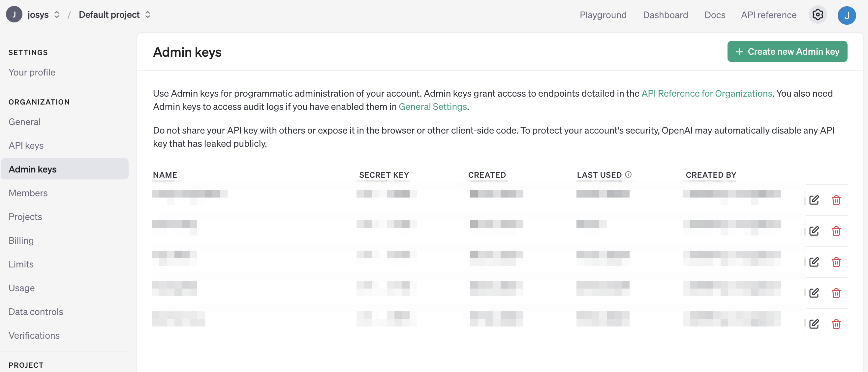Select API keys in sidebar
This screenshot has width=868, height=372.
pyautogui.click(x=26, y=145)
